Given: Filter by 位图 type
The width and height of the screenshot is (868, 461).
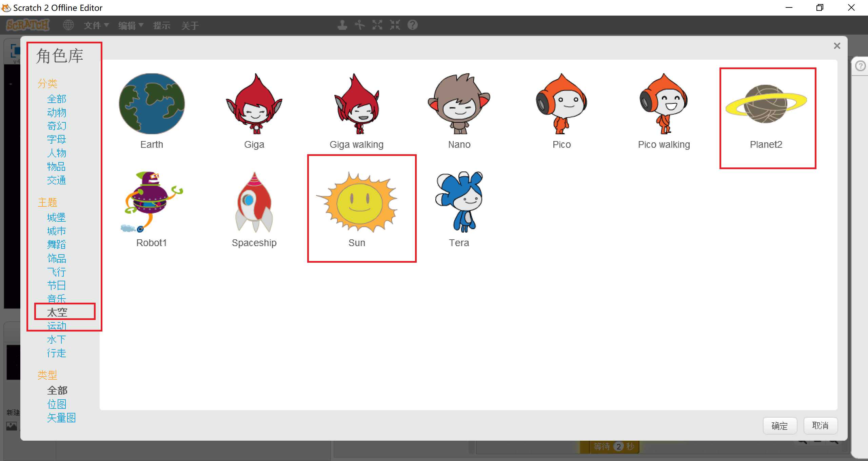Looking at the screenshot, I should pyautogui.click(x=57, y=404).
